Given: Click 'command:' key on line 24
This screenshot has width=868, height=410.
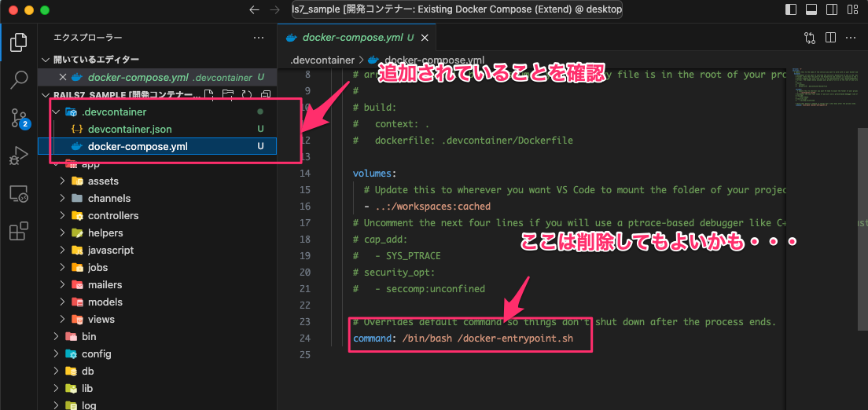Looking at the screenshot, I should (375, 338).
